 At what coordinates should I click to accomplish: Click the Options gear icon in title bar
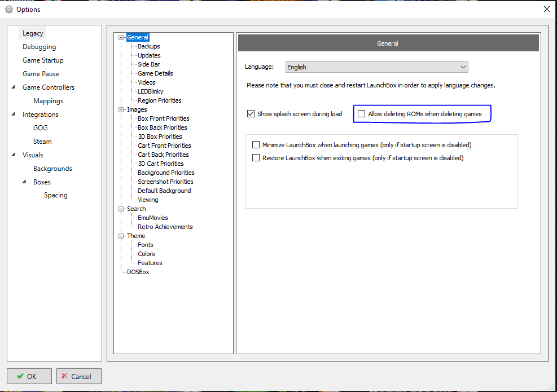click(x=9, y=9)
